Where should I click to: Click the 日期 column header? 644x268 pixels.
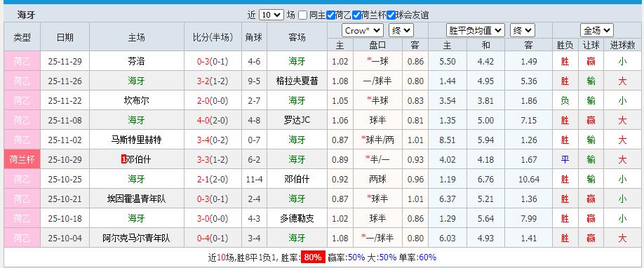65,37
